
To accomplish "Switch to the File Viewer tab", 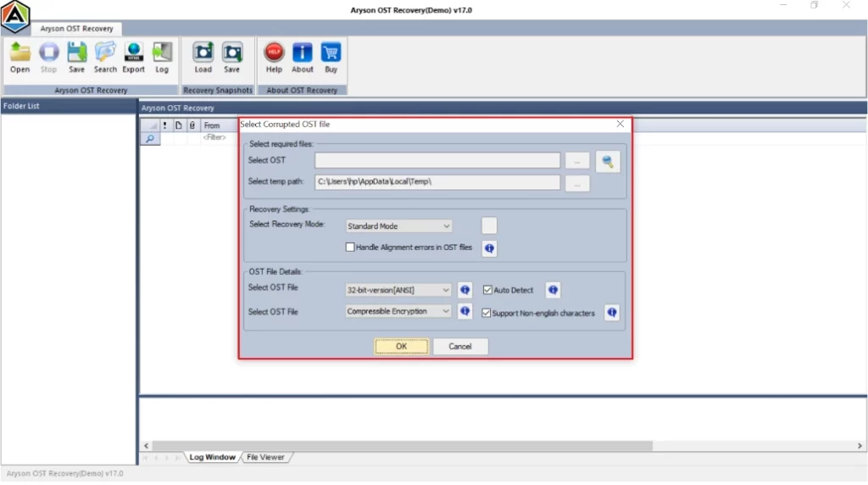I will tap(265, 457).
